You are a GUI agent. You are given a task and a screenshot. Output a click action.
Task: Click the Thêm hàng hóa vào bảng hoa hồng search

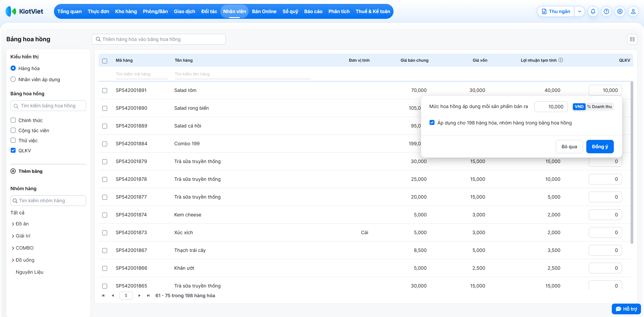(x=159, y=39)
